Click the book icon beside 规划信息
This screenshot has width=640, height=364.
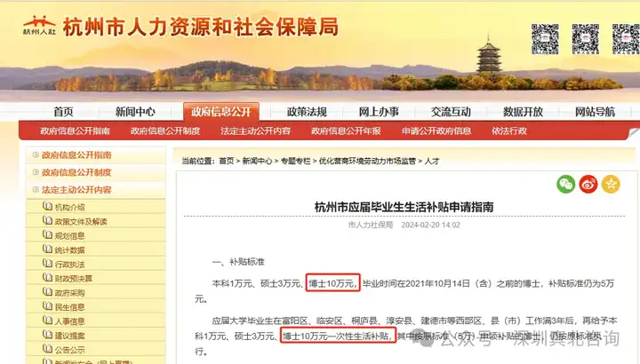pos(47,234)
